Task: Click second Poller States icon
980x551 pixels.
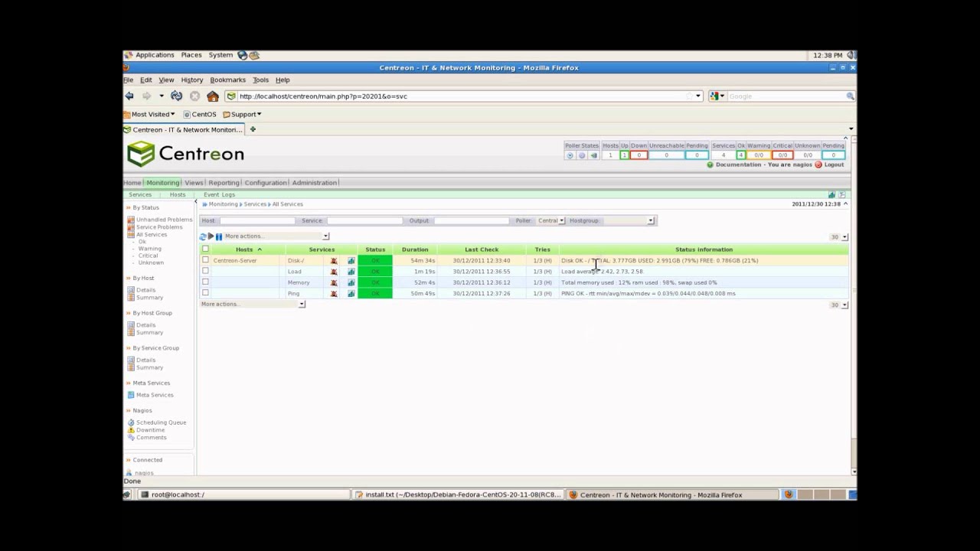Action: (582, 155)
